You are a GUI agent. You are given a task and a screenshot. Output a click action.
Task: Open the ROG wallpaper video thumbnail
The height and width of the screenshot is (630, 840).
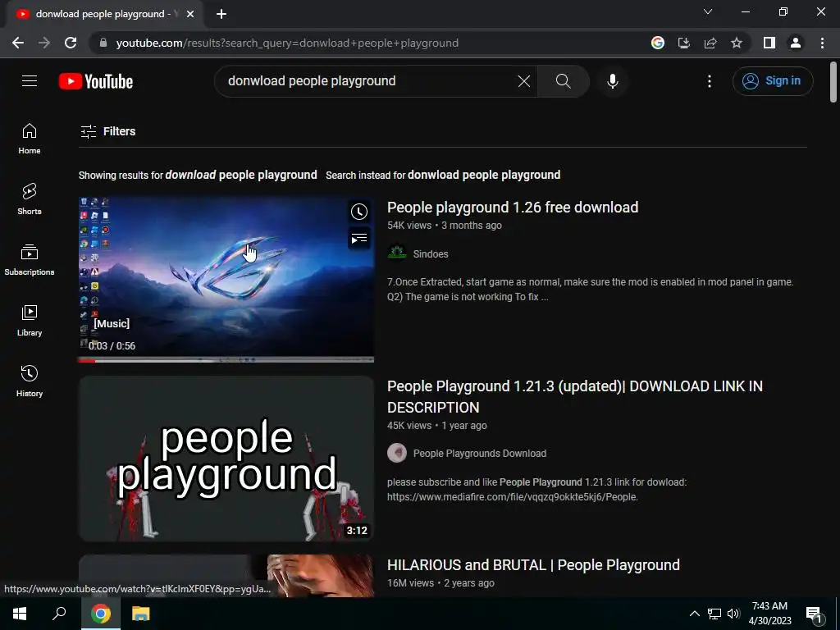[226, 279]
